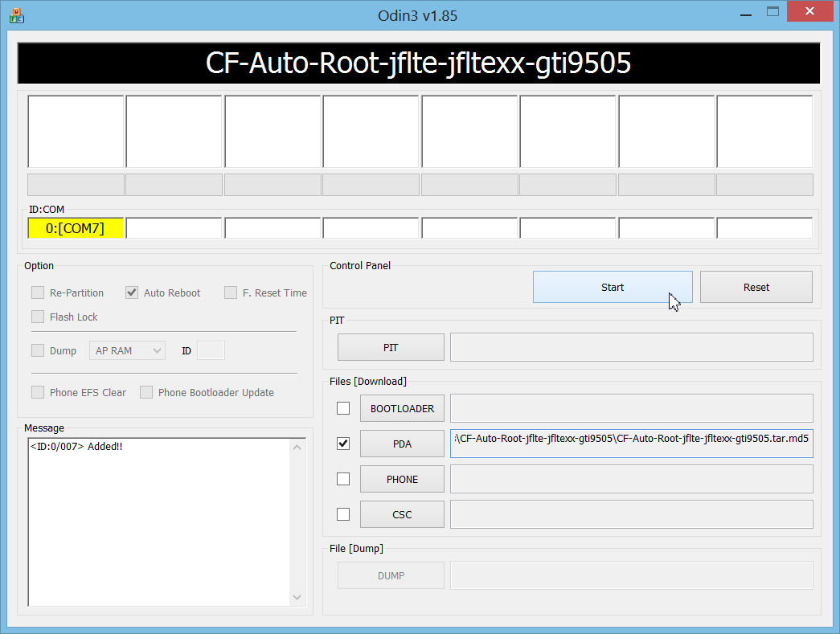Viewport: 840px width, 634px height.
Task: Enable the Flash Lock option
Action: coord(37,317)
